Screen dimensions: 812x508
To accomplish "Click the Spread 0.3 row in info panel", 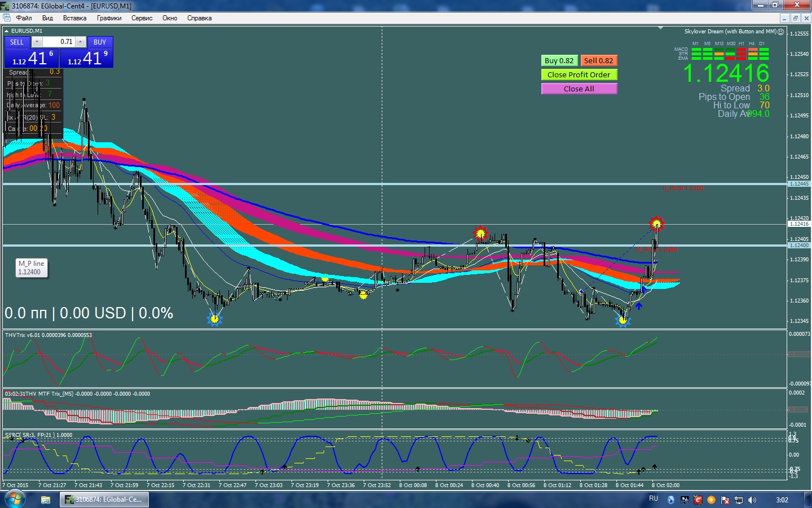I will [34, 72].
